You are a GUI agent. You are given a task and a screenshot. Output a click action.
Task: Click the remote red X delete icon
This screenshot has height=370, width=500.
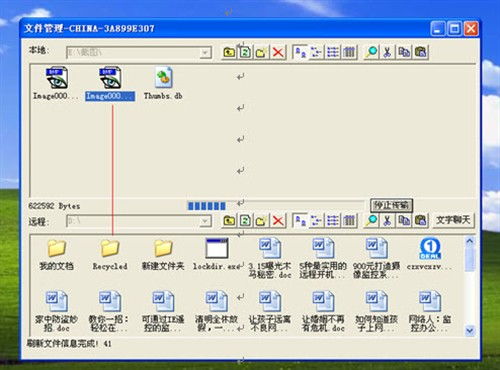point(278,221)
